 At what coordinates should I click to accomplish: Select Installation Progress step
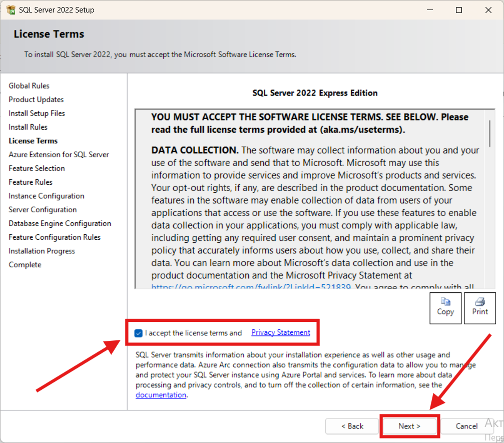pos(42,251)
